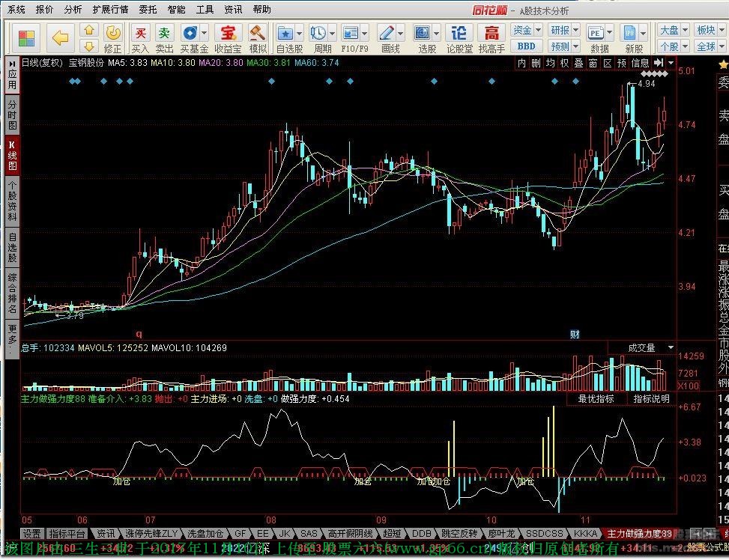Open the 收益宝 toolbar icon
Viewport: 729px width, 560px height.
(x=227, y=37)
